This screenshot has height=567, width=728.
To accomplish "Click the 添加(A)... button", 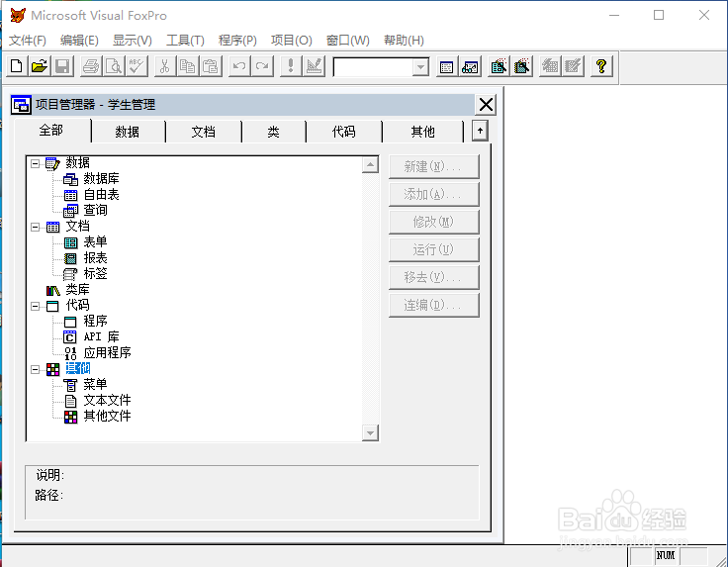I will click(433, 194).
